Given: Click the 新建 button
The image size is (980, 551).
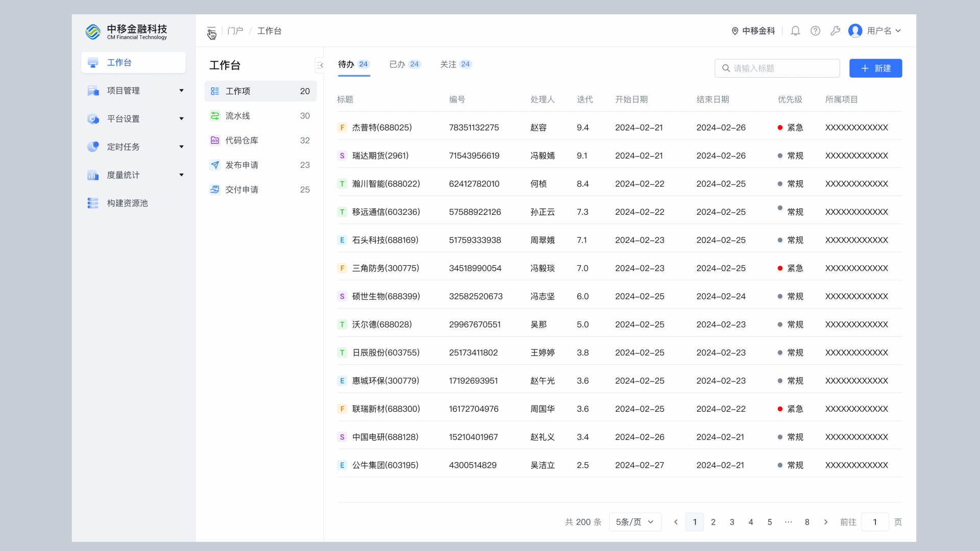Looking at the screenshot, I should click(x=875, y=68).
